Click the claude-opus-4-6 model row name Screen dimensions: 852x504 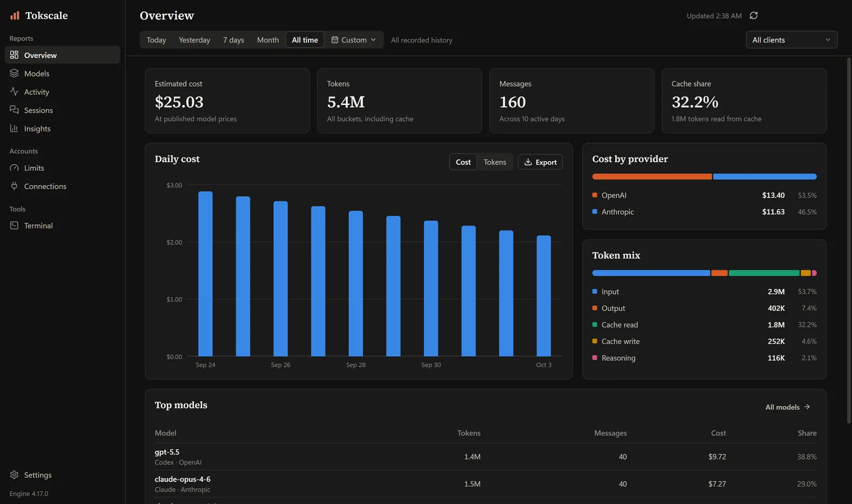pyautogui.click(x=183, y=479)
